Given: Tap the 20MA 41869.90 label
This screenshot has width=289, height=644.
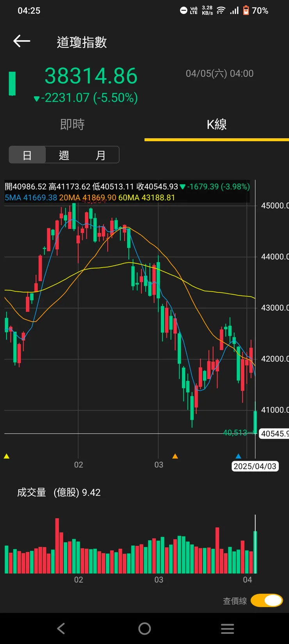Looking at the screenshot, I should pyautogui.click(x=87, y=197).
